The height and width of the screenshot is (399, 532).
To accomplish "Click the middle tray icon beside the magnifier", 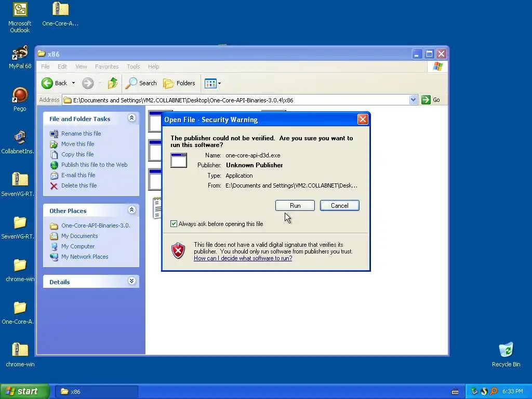I will [x=484, y=392].
